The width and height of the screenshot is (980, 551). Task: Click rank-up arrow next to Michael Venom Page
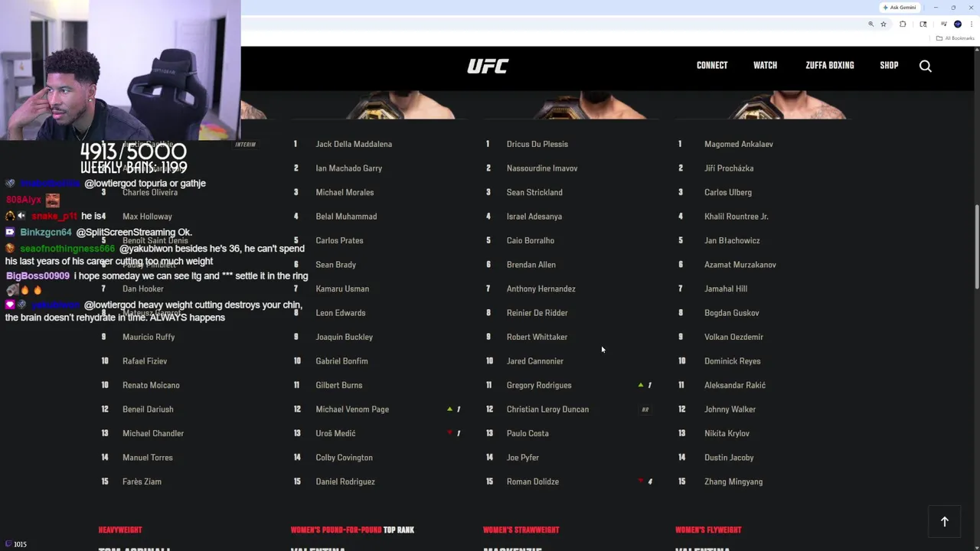pyautogui.click(x=449, y=409)
